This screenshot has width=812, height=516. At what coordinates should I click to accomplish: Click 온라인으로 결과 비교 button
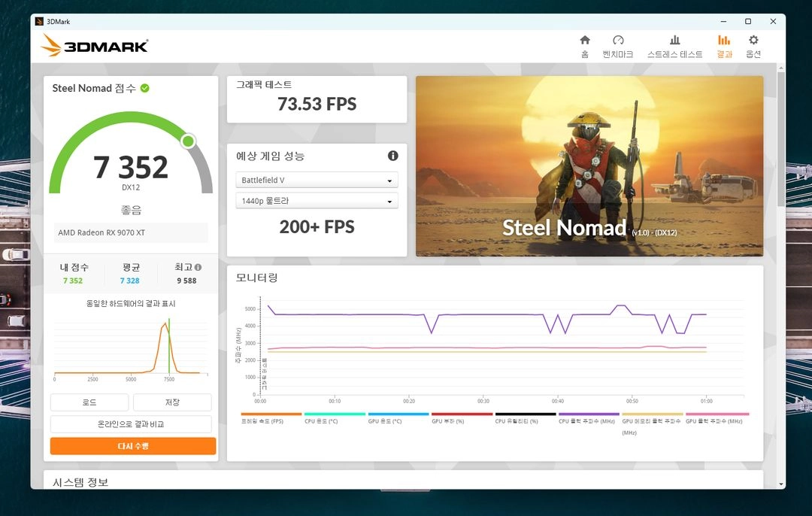[131, 423]
